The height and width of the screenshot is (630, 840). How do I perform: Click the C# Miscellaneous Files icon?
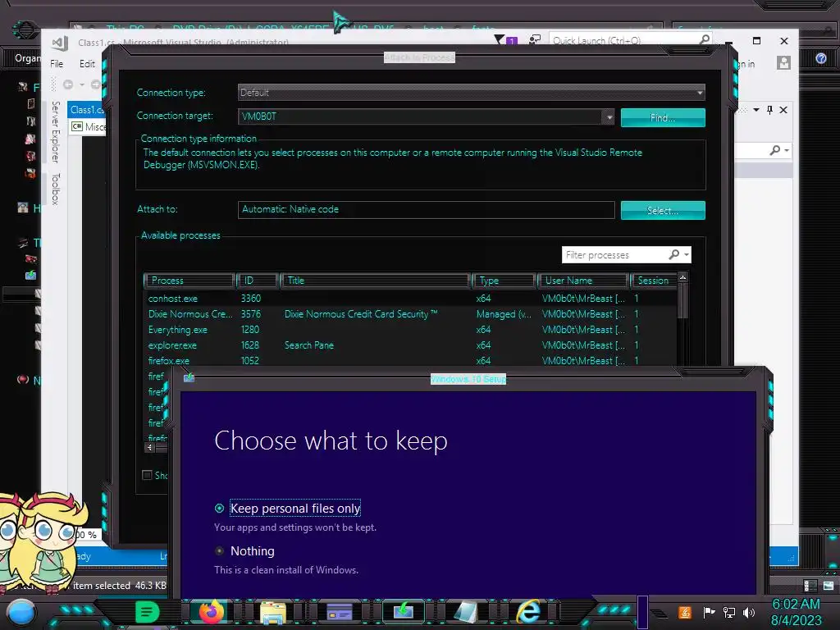click(x=77, y=126)
